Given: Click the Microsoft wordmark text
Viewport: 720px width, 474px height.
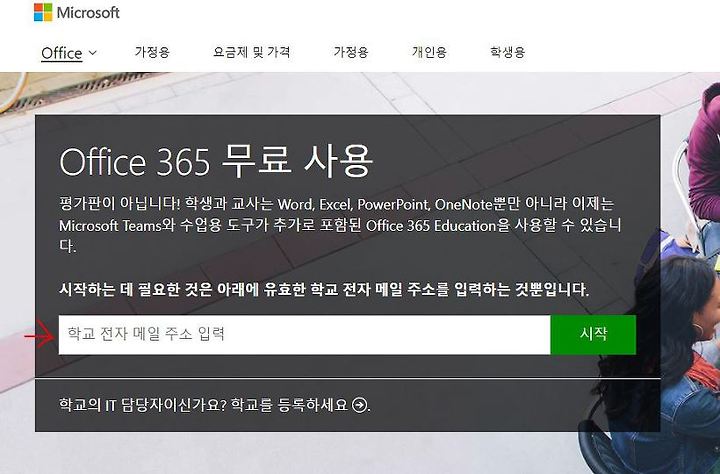Looking at the screenshot, I should coord(88,13).
